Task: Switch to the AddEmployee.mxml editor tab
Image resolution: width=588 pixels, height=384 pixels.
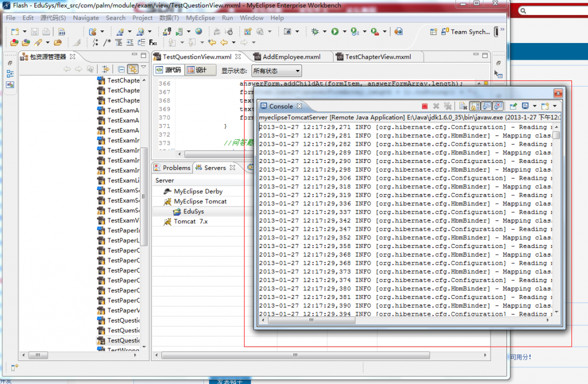Action: coord(291,57)
